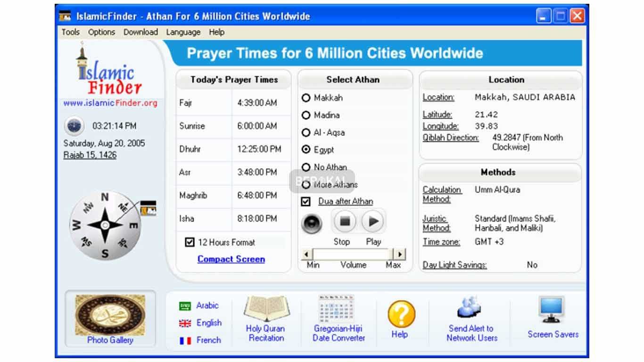644x362 pixels.
Task: Click the Screen Savers label
Action: (x=553, y=334)
